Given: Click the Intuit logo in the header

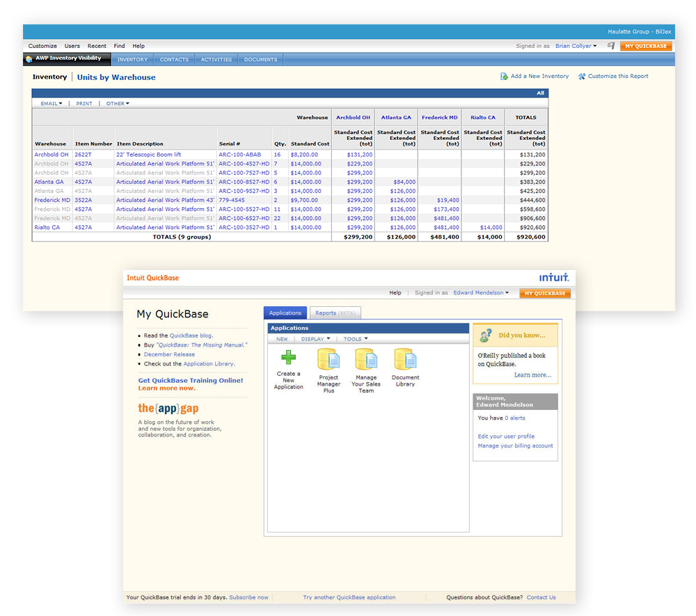Looking at the screenshot, I should (553, 278).
